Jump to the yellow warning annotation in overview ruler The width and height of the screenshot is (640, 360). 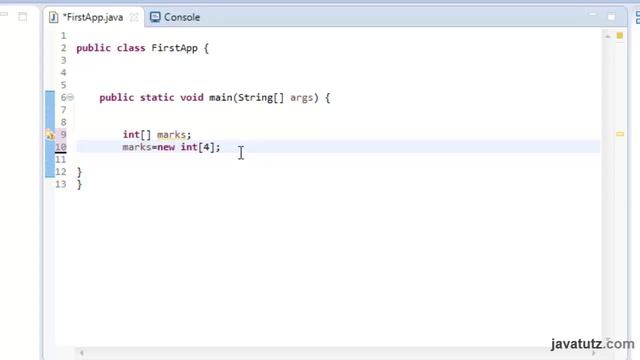[x=620, y=134]
